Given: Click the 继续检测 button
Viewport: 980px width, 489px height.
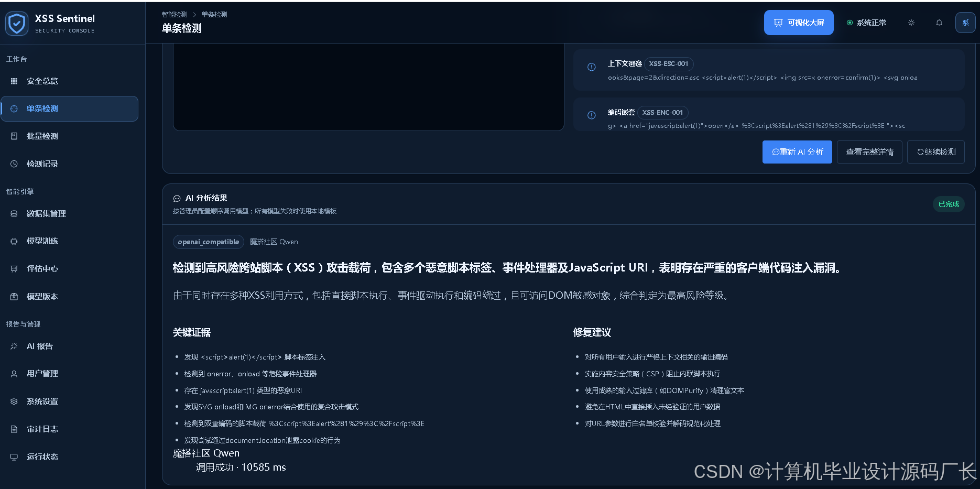Looking at the screenshot, I should (x=936, y=152).
